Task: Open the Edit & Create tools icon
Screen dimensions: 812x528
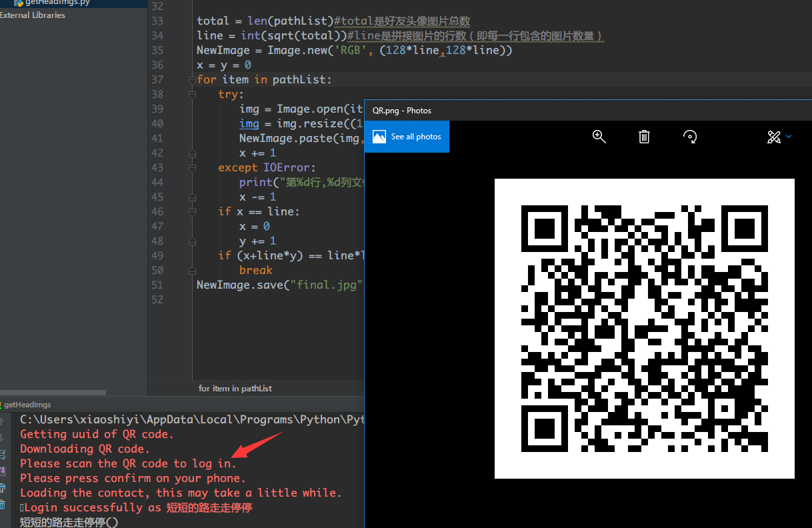Action: [773, 137]
